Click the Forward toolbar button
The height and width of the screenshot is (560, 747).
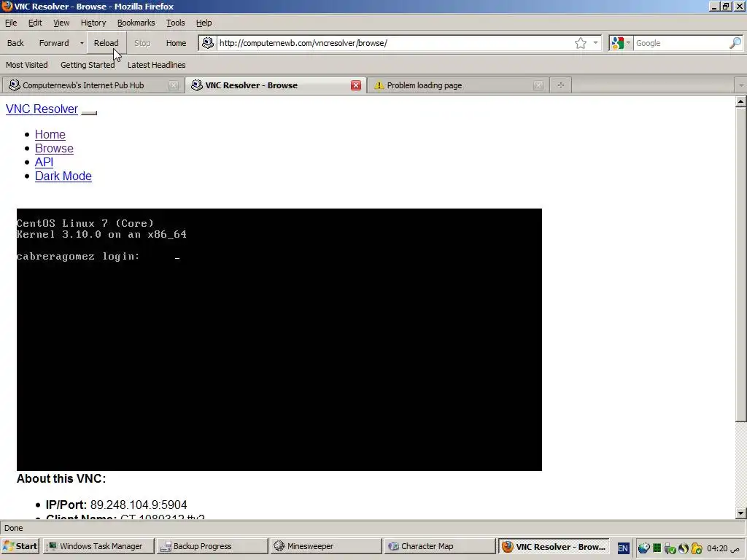(x=54, y=43)
